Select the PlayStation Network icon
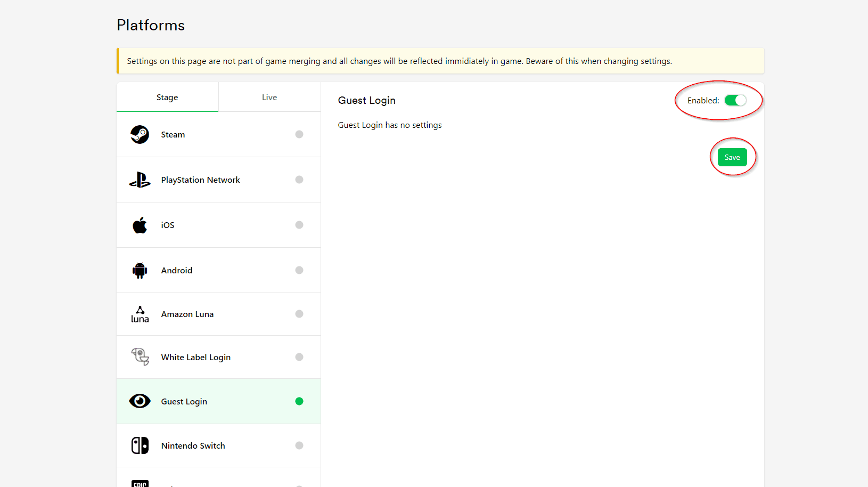The height and width of the screenshot is (487, 868). [140, 180]
